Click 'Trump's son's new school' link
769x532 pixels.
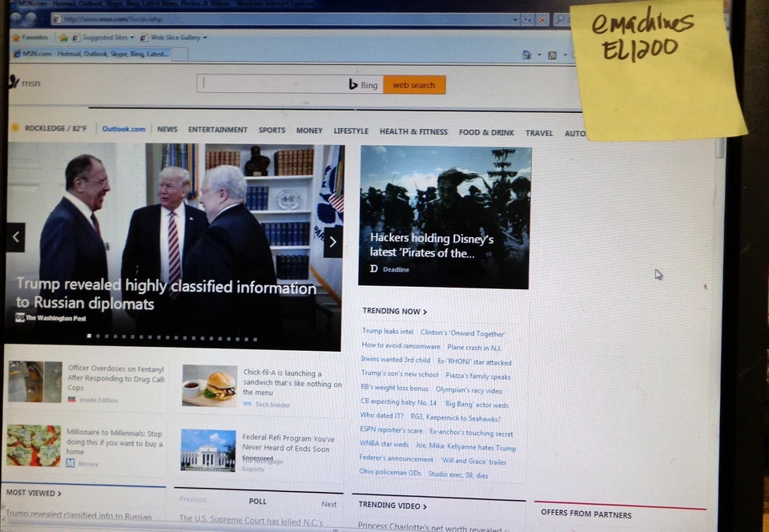pyautogui.click(x=399, y=373)
